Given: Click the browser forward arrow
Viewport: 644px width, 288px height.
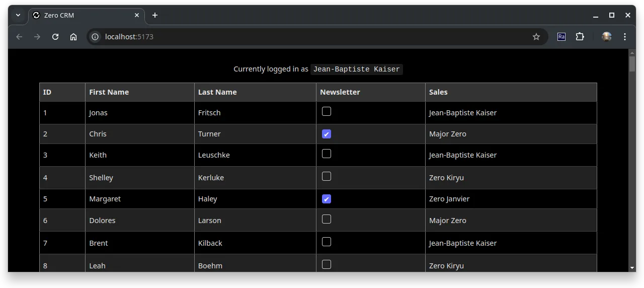Looking at the screenshot, I should click(x=37, y=37).
